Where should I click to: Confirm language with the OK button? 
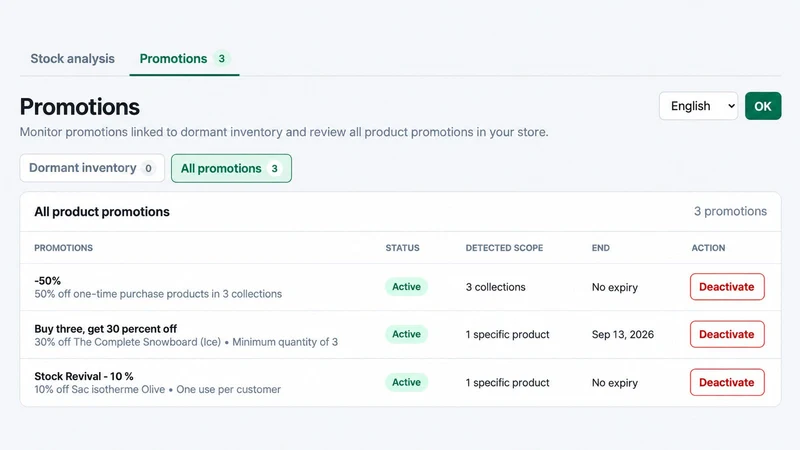pos(763,106)
